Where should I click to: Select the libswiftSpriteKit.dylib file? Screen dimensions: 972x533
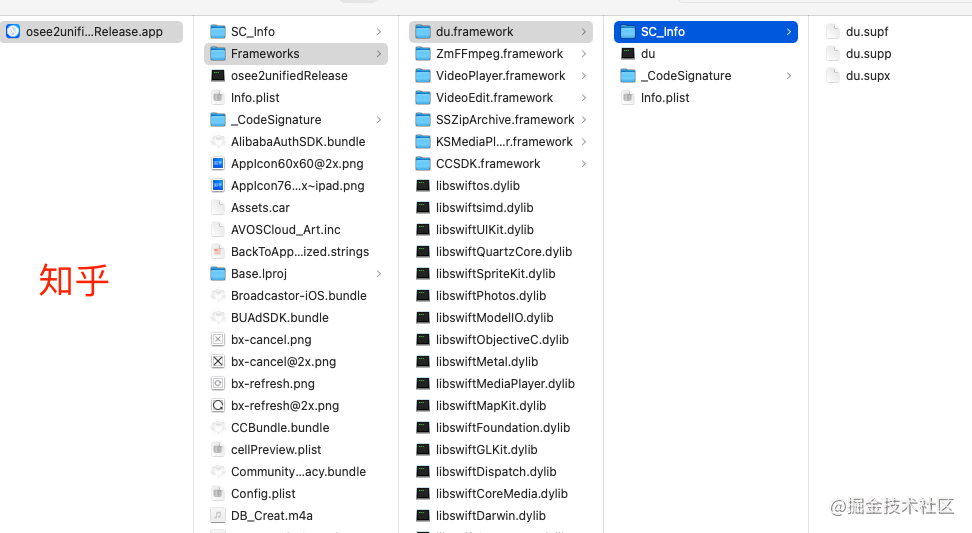click(501, 273)
